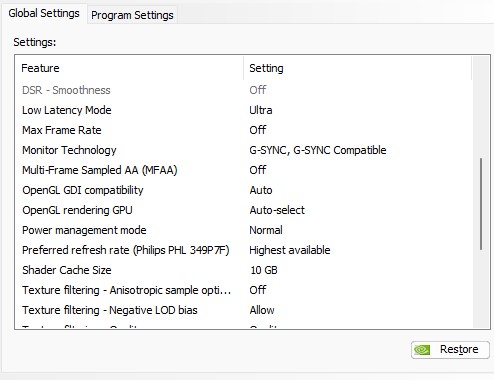Screen dimensions: 494x380
Task: Open the Max Frame Rate setting value
Action: (x=258, y=130)
